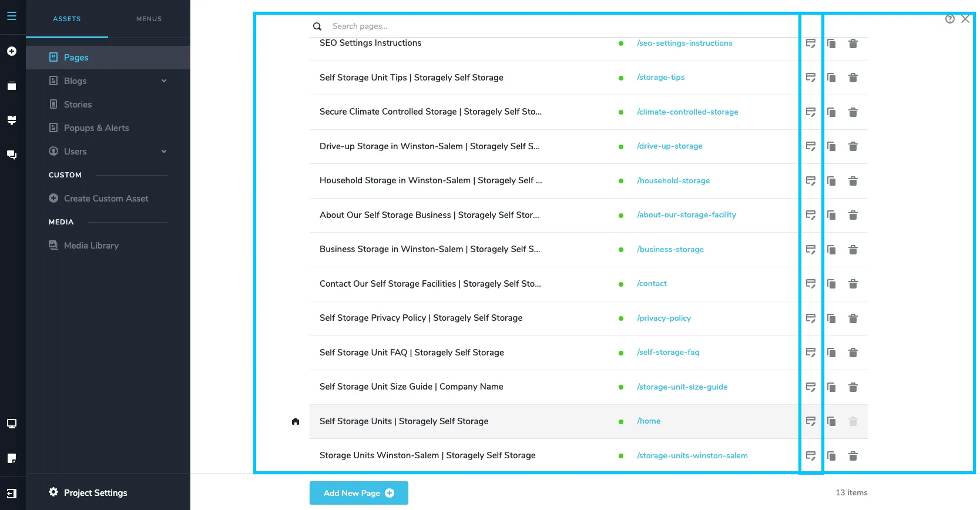Image resolution: width=980 pixels, height=510 pixels.
Task: Open page settings for Drive-up Storage row
Action: coord(811,146)
